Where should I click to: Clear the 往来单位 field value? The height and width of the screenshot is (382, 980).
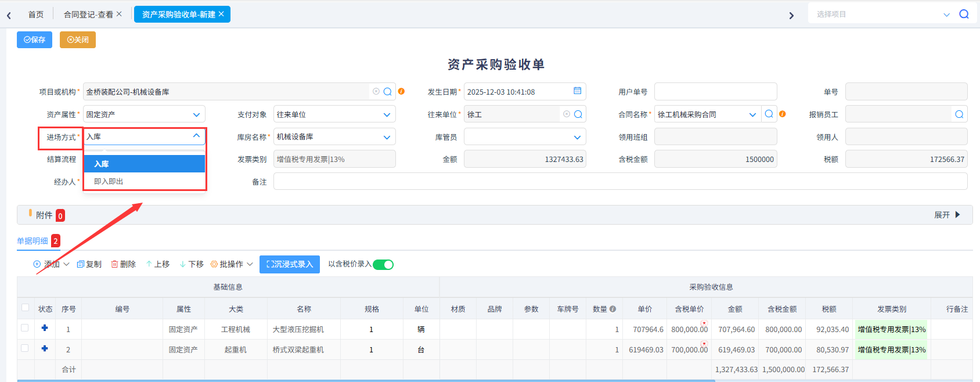[x=566, y=114]
